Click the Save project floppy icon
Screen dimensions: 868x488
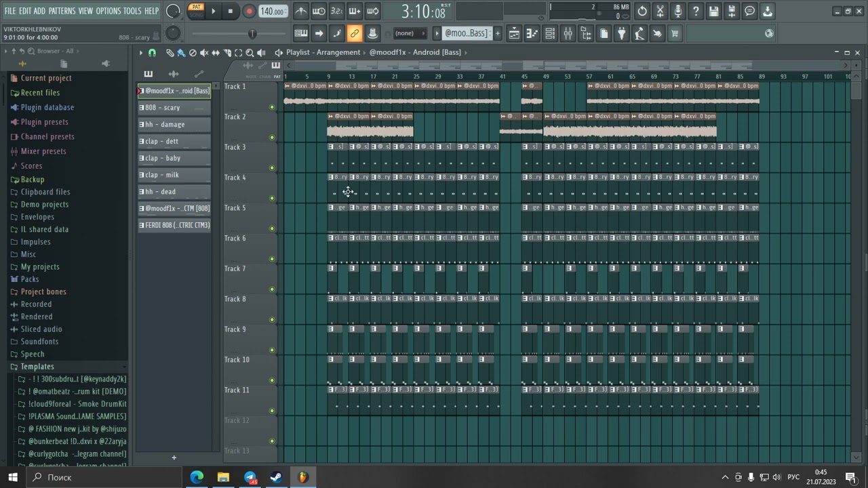[x=713, y=11]
